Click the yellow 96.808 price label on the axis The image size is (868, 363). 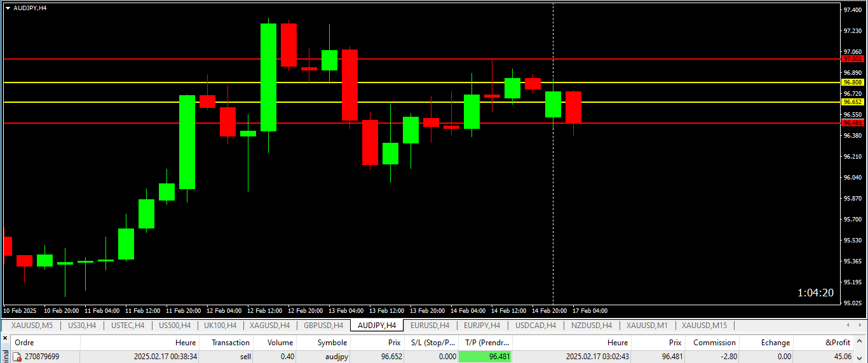tap(852, 82)
